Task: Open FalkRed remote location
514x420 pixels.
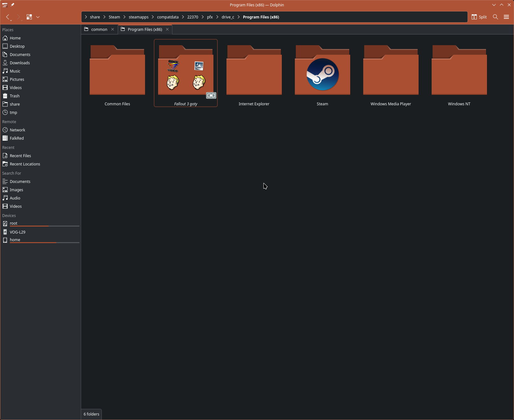Action: click(x=40, y=138)
